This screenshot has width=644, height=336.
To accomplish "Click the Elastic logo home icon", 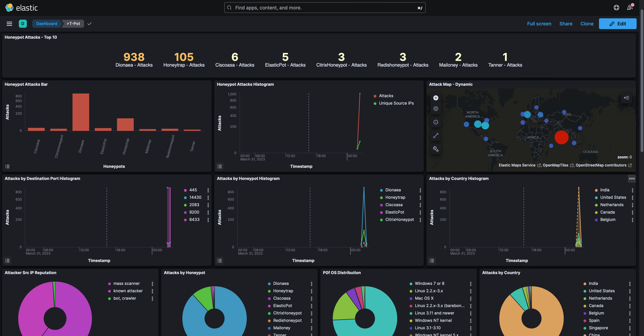I will [x=9, y=8].
